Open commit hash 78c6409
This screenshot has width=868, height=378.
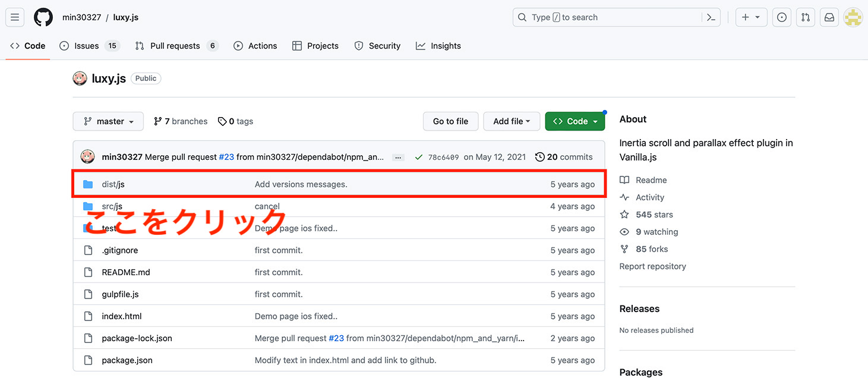click(443, 157)
